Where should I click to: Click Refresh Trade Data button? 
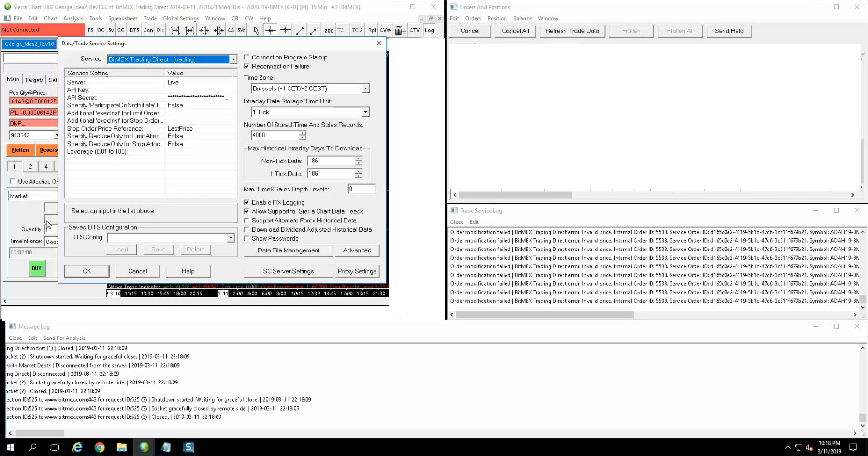point(572,31)
